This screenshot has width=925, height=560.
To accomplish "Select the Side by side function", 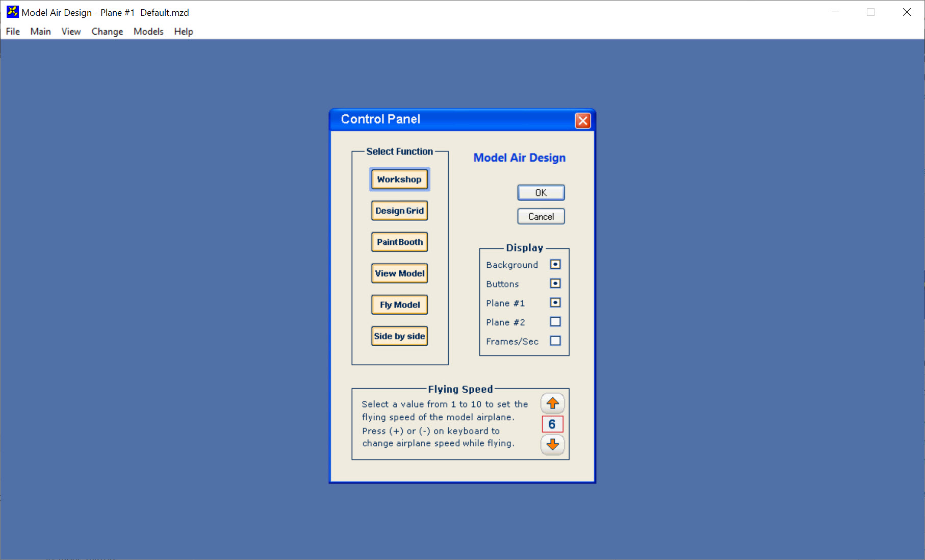I will click(x=399, y=336).
